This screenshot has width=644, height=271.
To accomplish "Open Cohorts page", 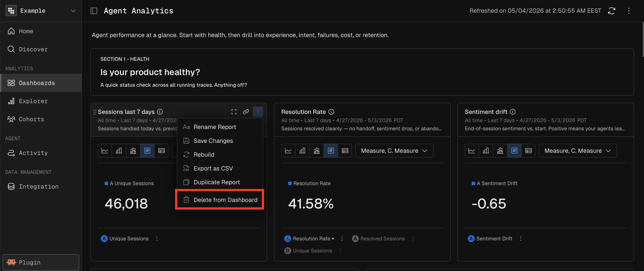I will tap(41, 119).
